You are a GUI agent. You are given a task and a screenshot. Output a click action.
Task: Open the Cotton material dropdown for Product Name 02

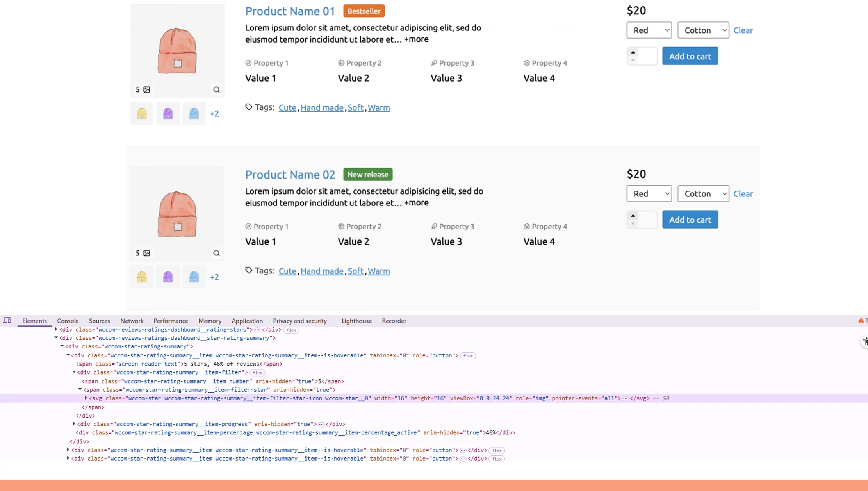pyautogui.click(x=703, y=193)
